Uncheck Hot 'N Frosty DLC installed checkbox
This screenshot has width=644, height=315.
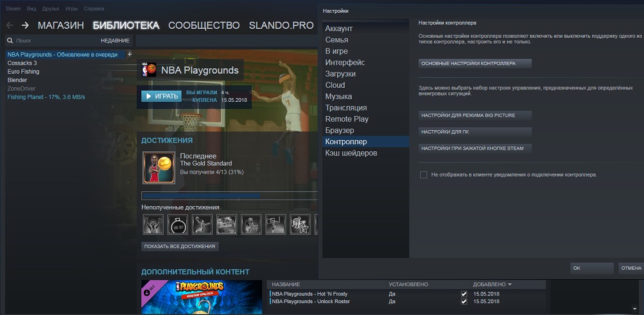pyautogui.click(x=464, y=294)
